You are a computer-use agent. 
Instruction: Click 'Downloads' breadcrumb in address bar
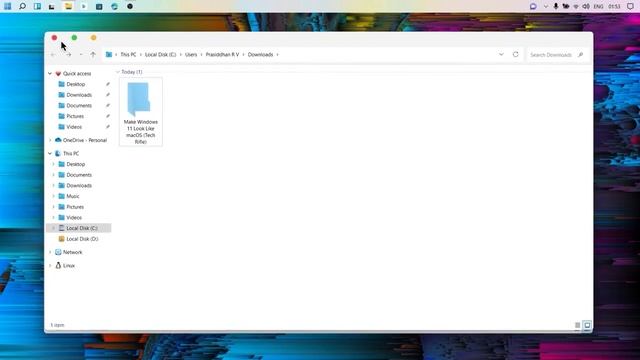[260, 54]
